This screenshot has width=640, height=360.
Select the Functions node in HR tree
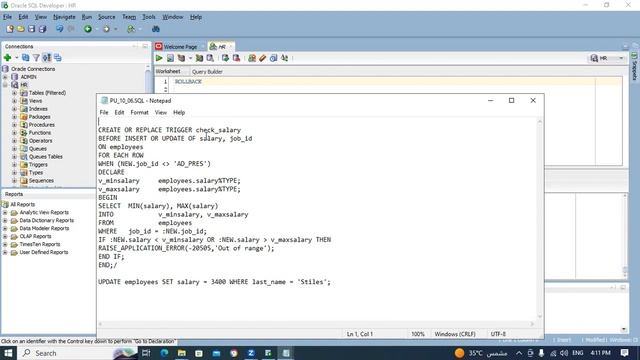click(x=40, y=133)
